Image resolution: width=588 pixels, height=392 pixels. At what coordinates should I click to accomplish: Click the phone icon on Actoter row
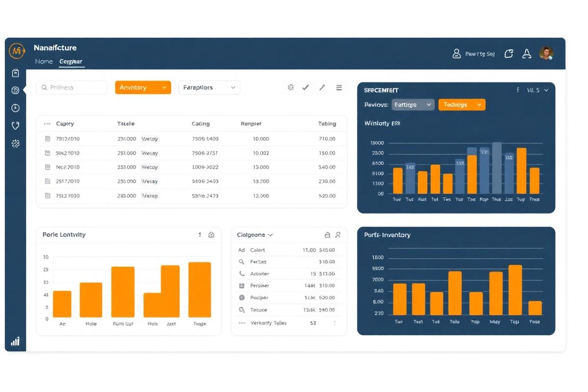(x=241, y=273)
